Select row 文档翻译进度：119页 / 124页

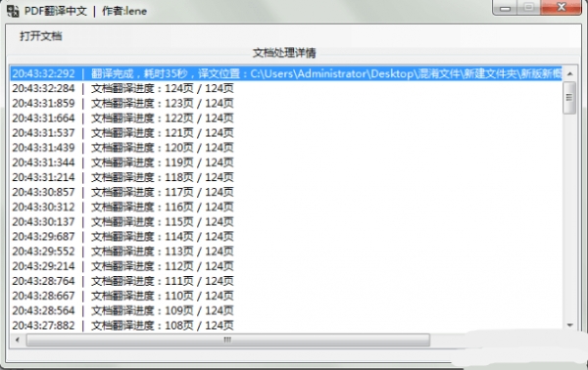286,162
